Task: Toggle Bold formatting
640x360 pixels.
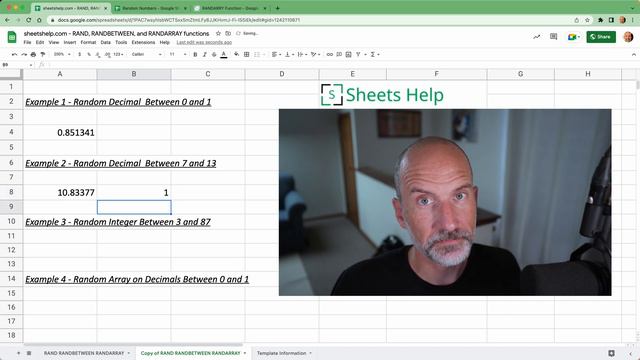Action: tap(195, 54)
